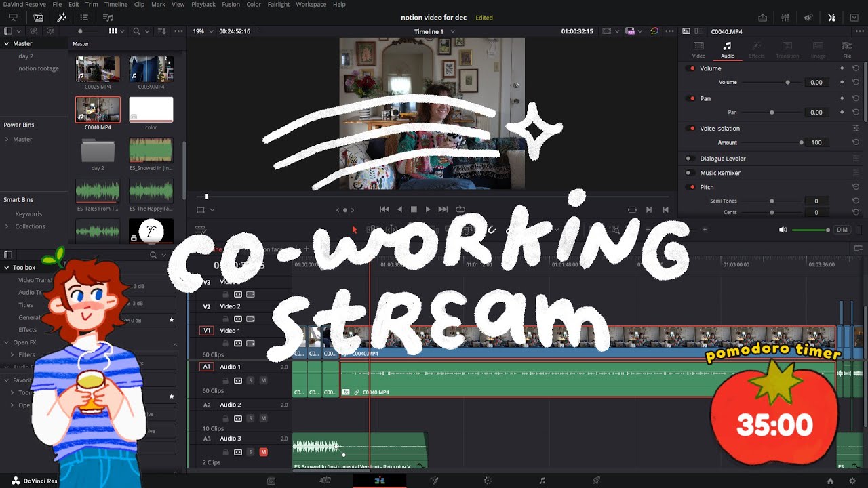The width and height of the screenshot is (868, 488).
Task: Open the Workspace menu
Action: click(311, 4)
